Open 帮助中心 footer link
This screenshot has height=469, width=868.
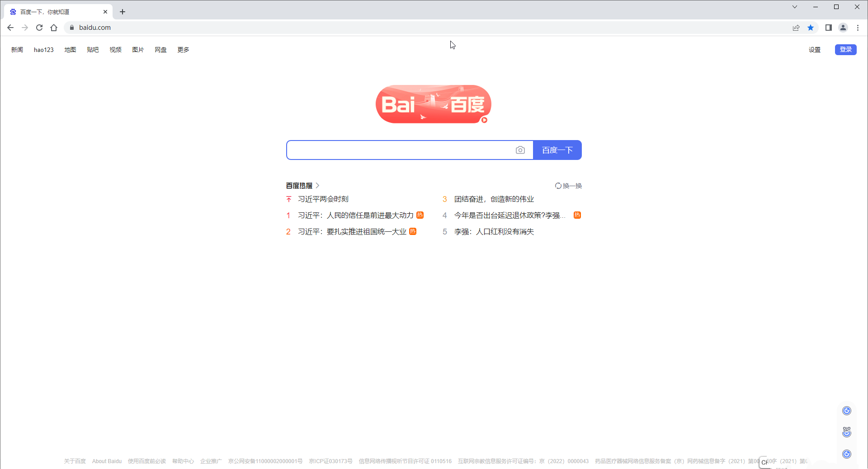point(183,461)
